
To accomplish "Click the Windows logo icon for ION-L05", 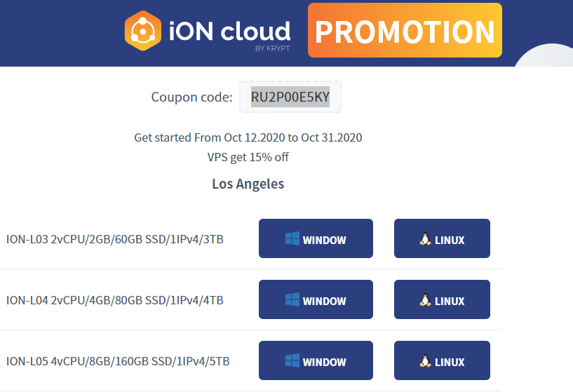I will click(x=292, y=360).
